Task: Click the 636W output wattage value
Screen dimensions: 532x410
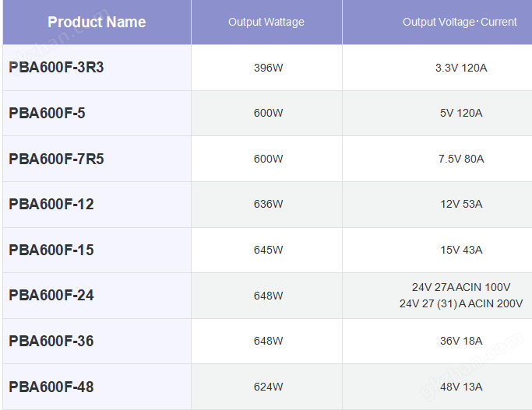Action: (268, 204)
